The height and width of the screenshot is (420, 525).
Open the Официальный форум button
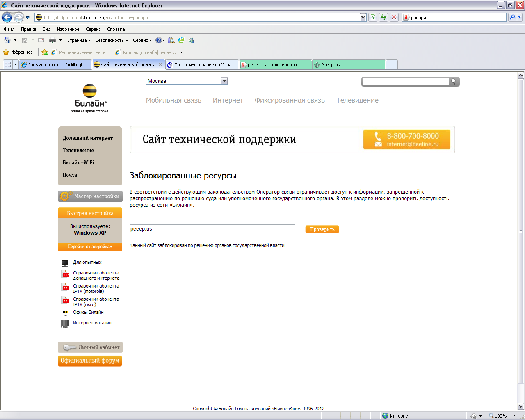(90, 361)
